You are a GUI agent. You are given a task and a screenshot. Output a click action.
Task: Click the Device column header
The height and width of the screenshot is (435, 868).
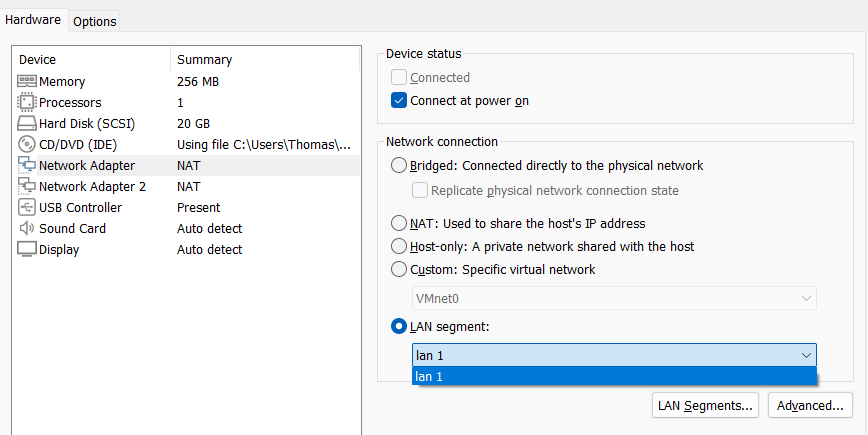(x=37, y=60)
